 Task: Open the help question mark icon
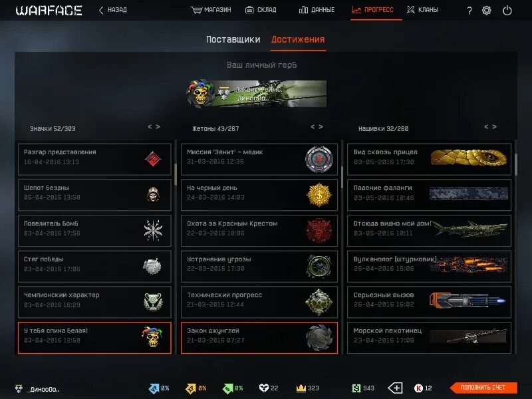(469, 11)
